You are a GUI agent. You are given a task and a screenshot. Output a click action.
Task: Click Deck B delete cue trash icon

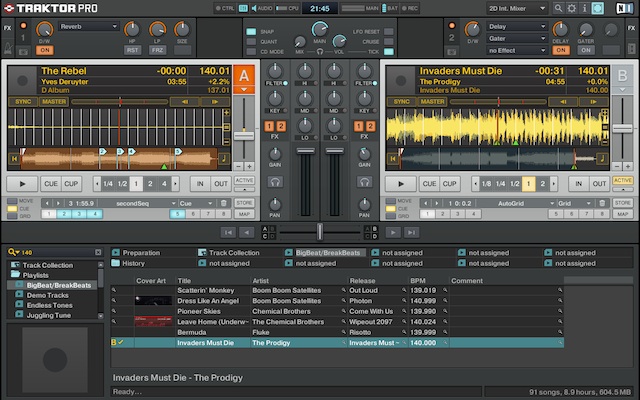pyautogui.click(x=602, y=203)
